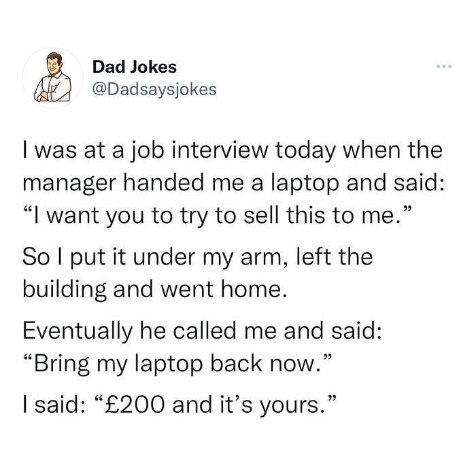Open the three-dot more options menu
Screen dimensions: 476x476
444,66
